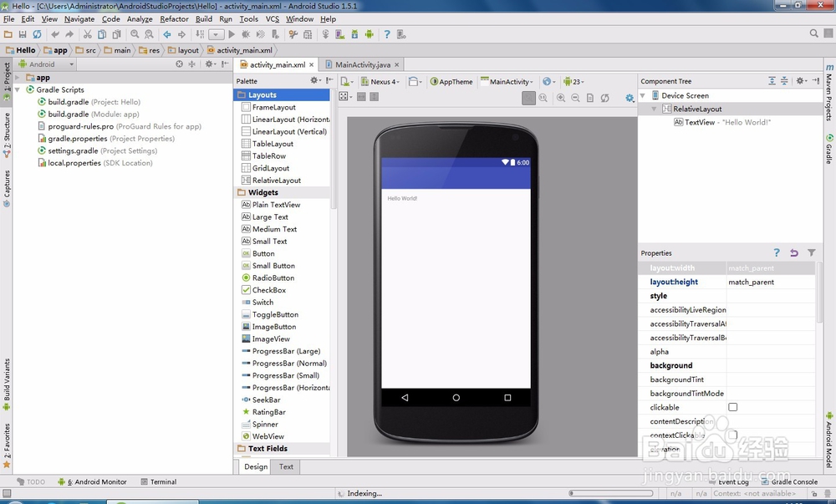Image resolution: width=836 pixels, height=504 pixels.
Task: Collapse the Device Screen tree node
Action: click(643, 95)
